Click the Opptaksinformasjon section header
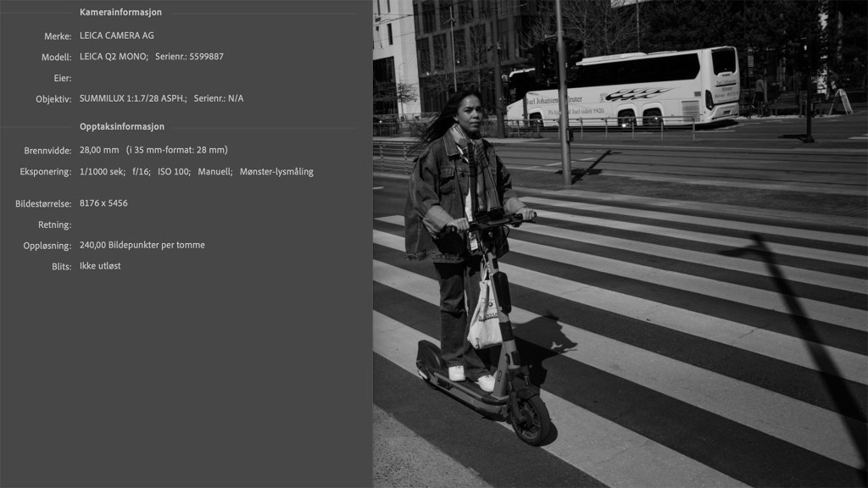 point(122,126)
